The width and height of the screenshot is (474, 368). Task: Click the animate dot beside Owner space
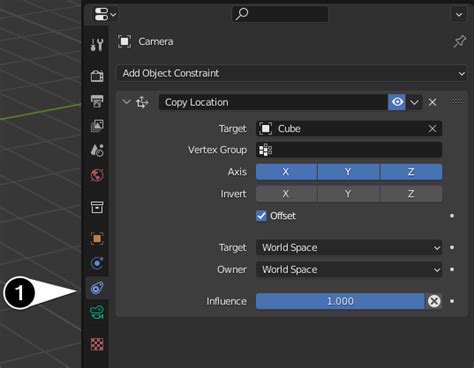point(452,269)
